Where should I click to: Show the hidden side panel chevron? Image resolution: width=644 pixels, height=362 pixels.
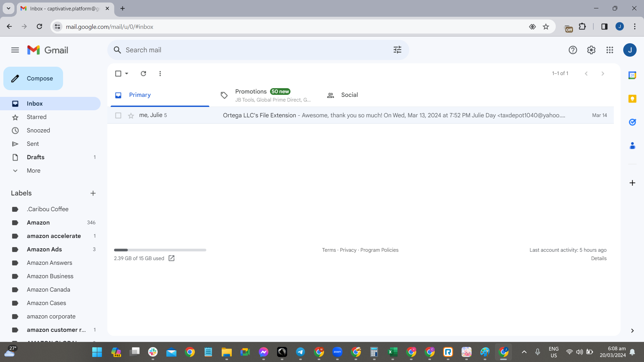pos(632,331)
